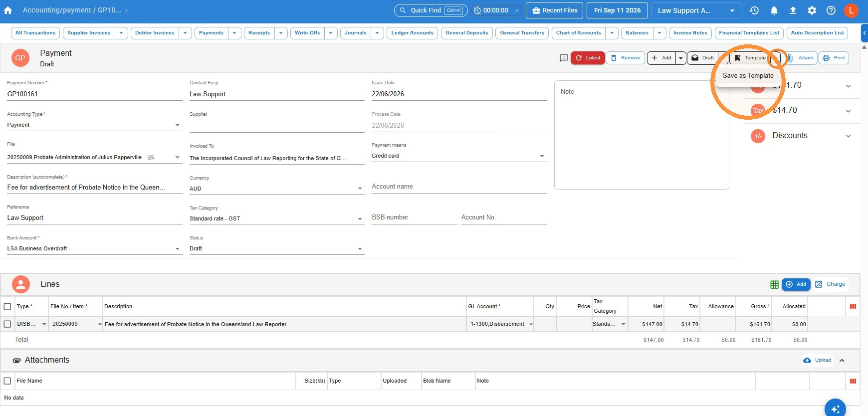Open file lookup icon beside Julius Papperville

[151, 158]
